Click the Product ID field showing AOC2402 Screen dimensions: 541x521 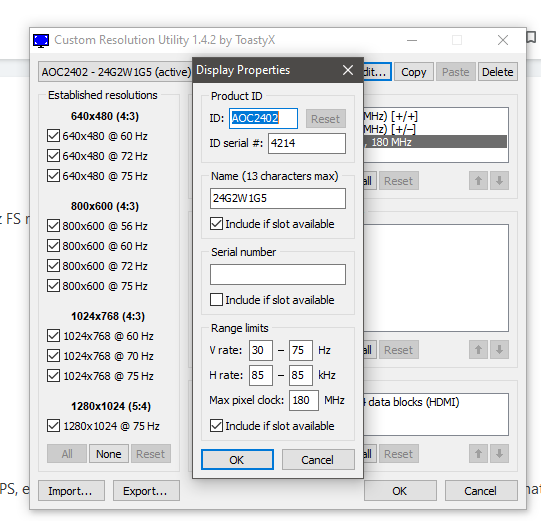pyautogui.click(x=263, y=118)
